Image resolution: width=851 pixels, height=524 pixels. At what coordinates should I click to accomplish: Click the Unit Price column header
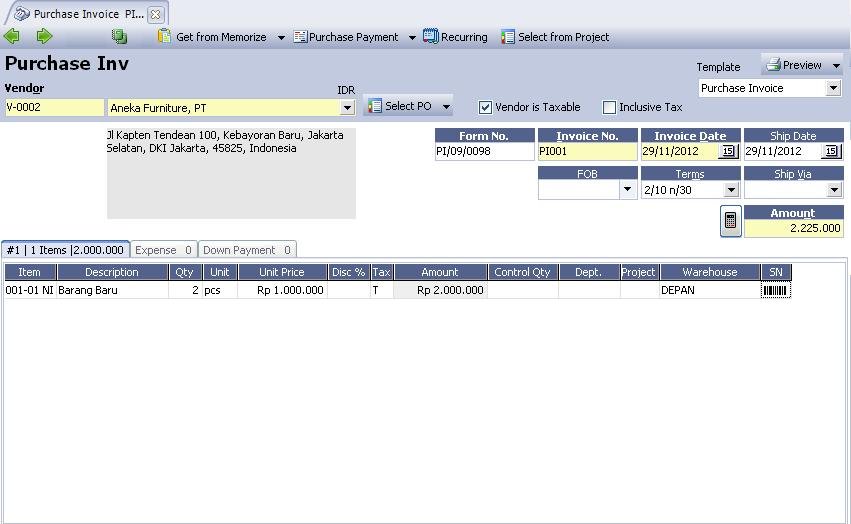282,272
